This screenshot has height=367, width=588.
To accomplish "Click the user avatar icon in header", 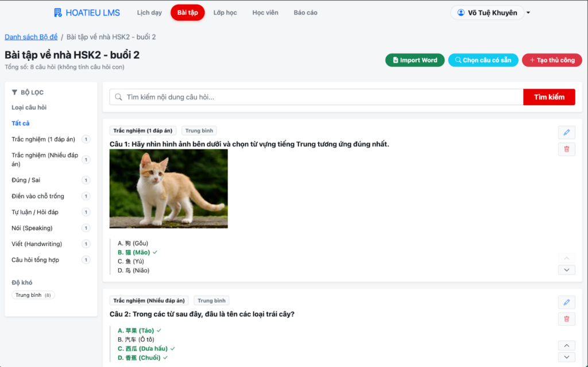I will click(x=461, y=13).
